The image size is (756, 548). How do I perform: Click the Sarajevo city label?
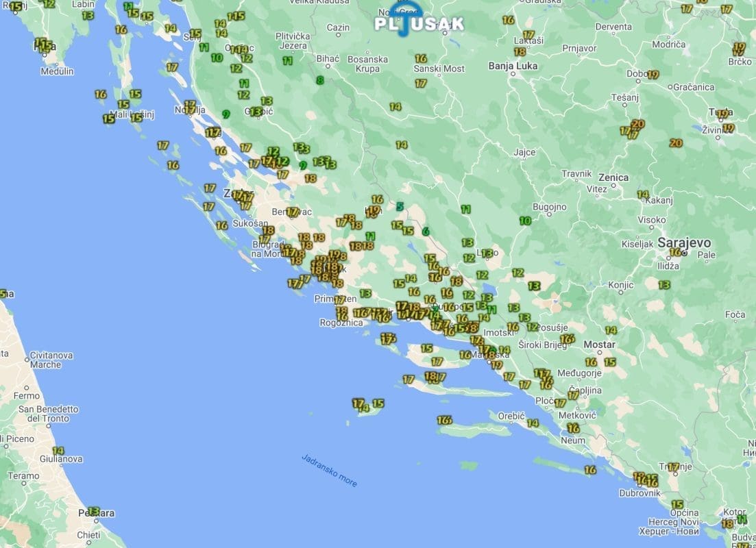(x=684, y=242)
